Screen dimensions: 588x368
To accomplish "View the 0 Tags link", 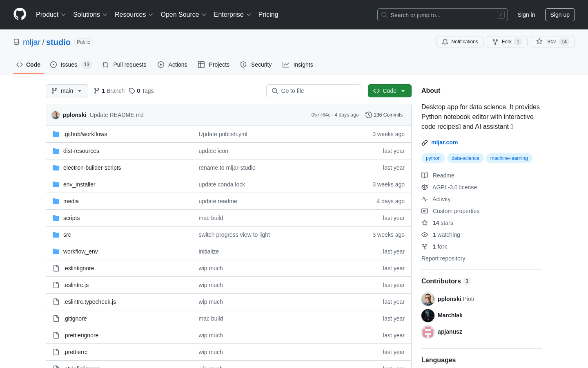I will click(x=141, y=91).
